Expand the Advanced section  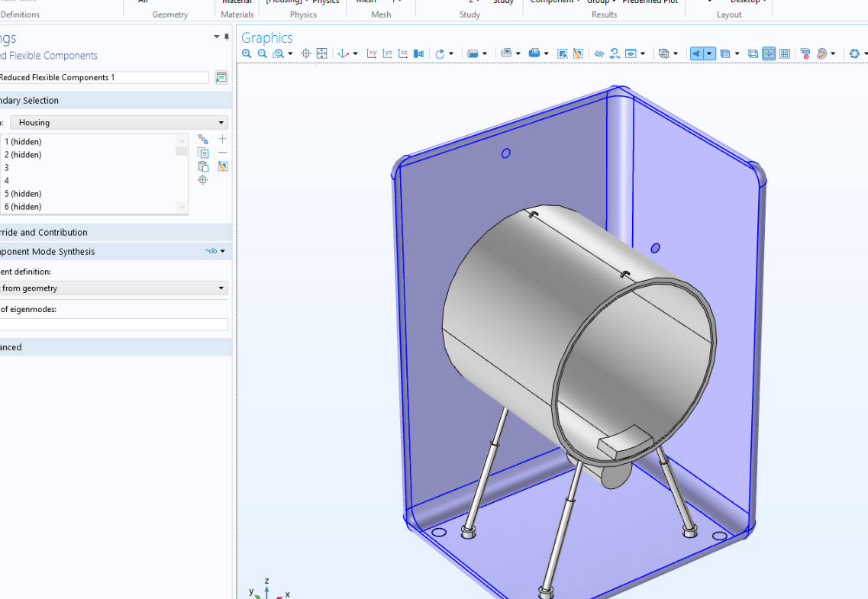[116, 347]
